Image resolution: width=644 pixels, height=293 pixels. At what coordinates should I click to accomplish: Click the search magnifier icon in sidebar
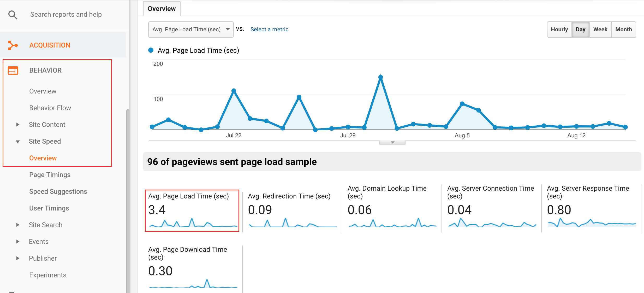(x=13, y=15)
